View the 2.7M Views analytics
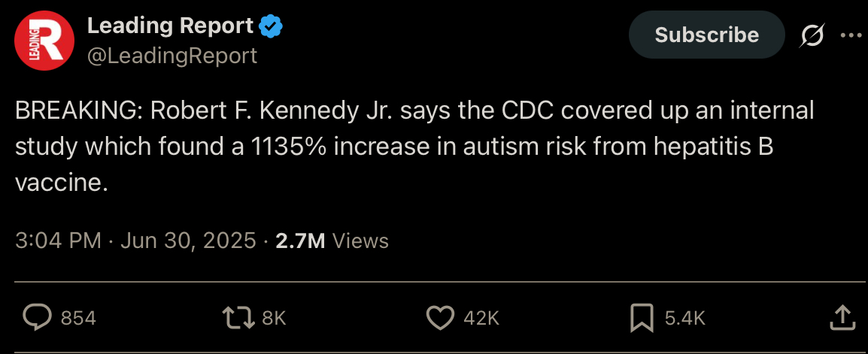The image size is (868, 354). [332, 241]
